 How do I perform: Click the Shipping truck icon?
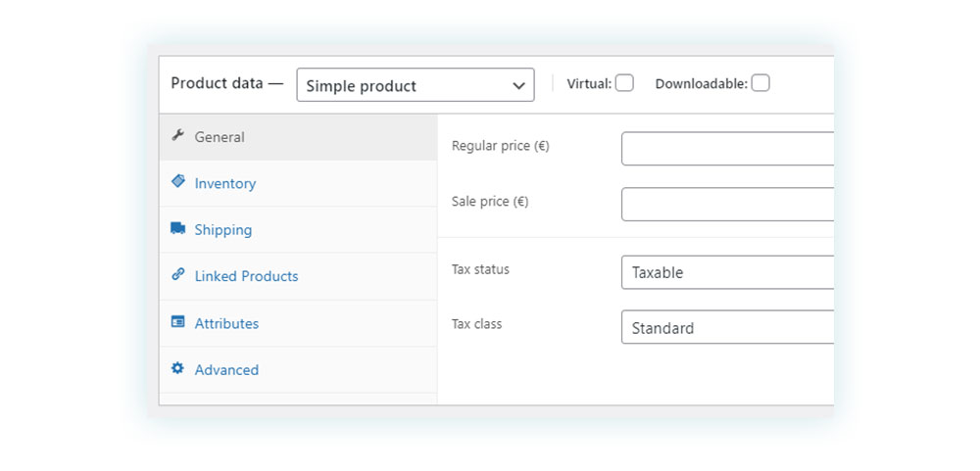178,228
